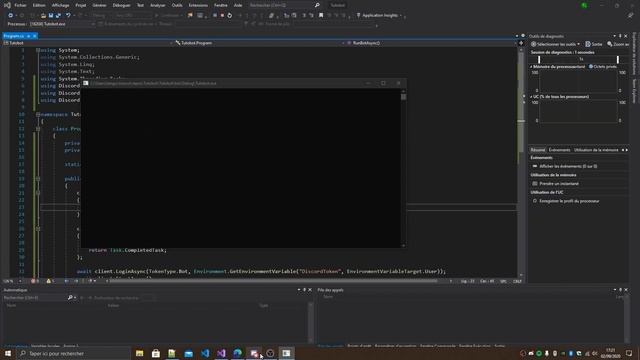Click the Navigate Backward icon
The width and height of the screenshot is (640, 360).
pos(11,16)
